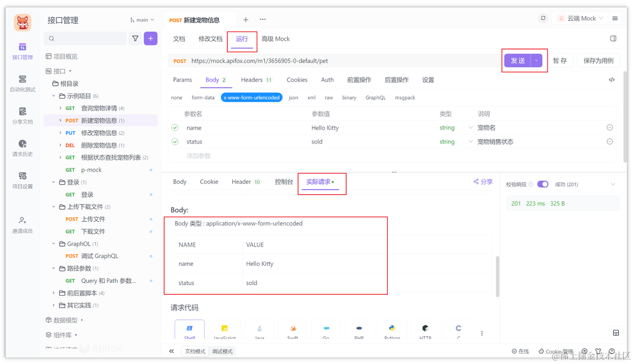Open 邀请成员 in the sidebar

click(x=22, y=225)
